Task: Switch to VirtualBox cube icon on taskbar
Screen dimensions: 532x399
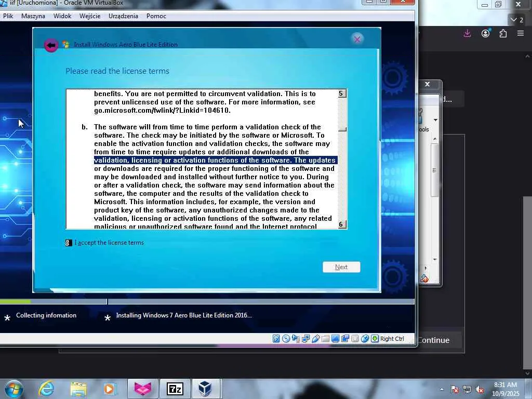Action: 205,389
